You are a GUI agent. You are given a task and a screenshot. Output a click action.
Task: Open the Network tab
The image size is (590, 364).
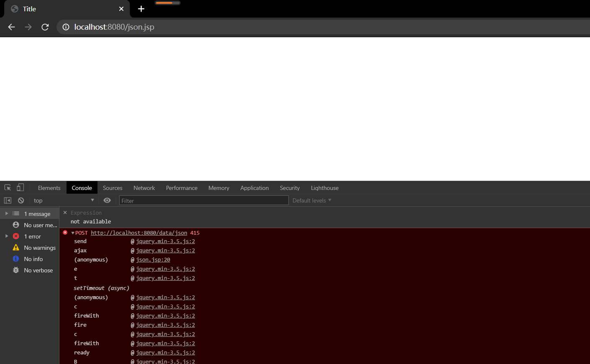(144, 188)
